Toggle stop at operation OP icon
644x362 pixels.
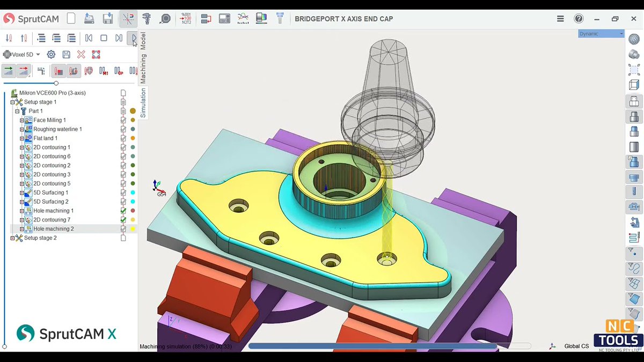pyautogui.click(x=119, y=71)
